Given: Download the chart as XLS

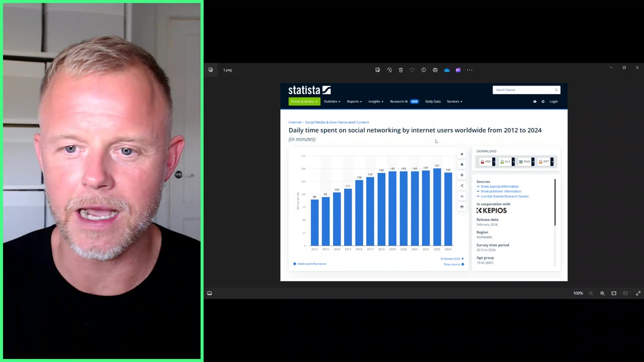Looking at the screenshot, I should pyautogui.click(x=505, y=161).
